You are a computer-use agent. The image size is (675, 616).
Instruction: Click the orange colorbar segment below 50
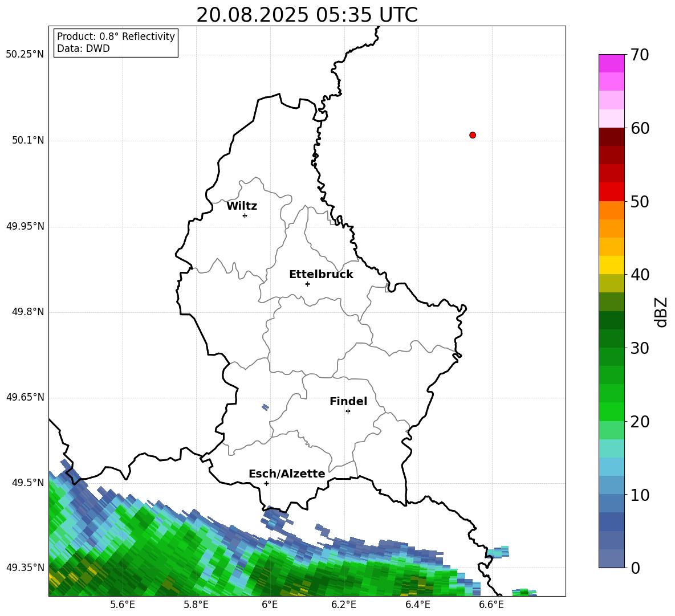tap(612, 210)
